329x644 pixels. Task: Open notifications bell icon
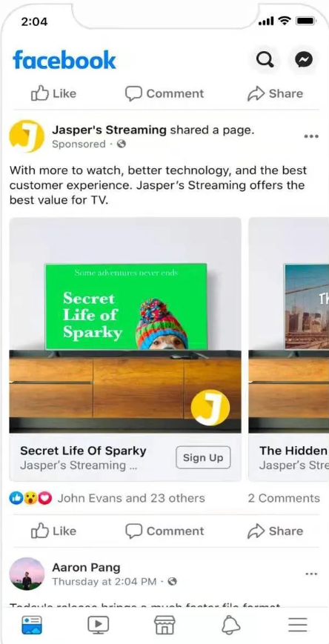coord(231,625)
